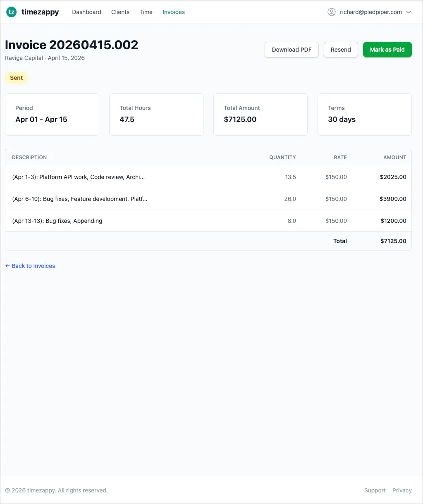Click the Sent status badge
The height and width of the screenshot is (504, 423).
[17, 78]
